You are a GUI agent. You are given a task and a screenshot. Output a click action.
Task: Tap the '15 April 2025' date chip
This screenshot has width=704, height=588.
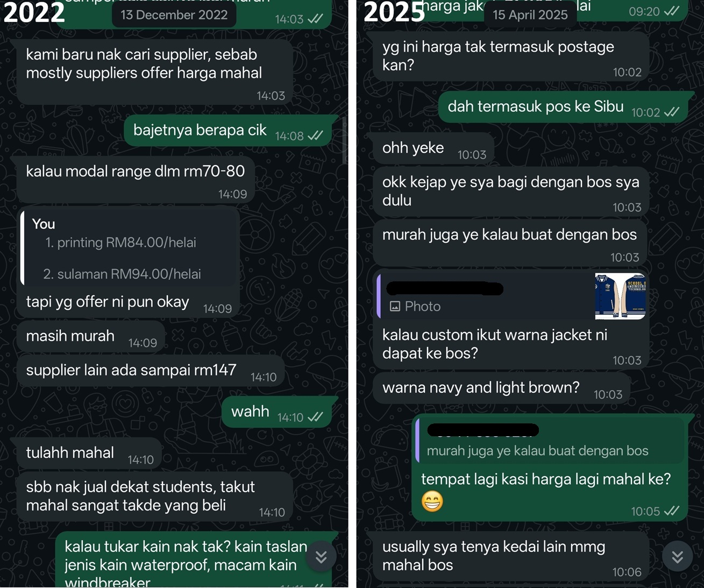tap(530, 15)
